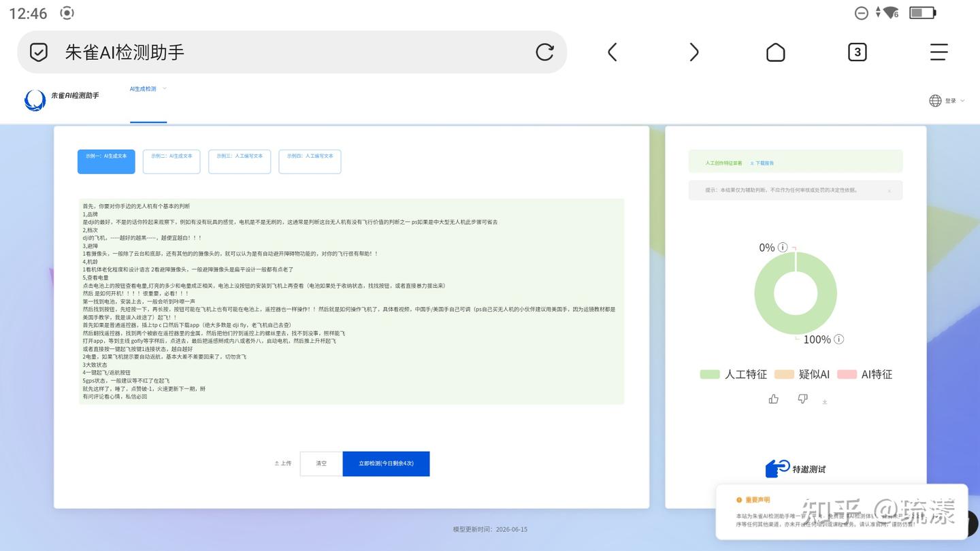Screen dimensions: 980x551
Task: Toggle the AI特征 legend item
Action: tap(864, 374)
